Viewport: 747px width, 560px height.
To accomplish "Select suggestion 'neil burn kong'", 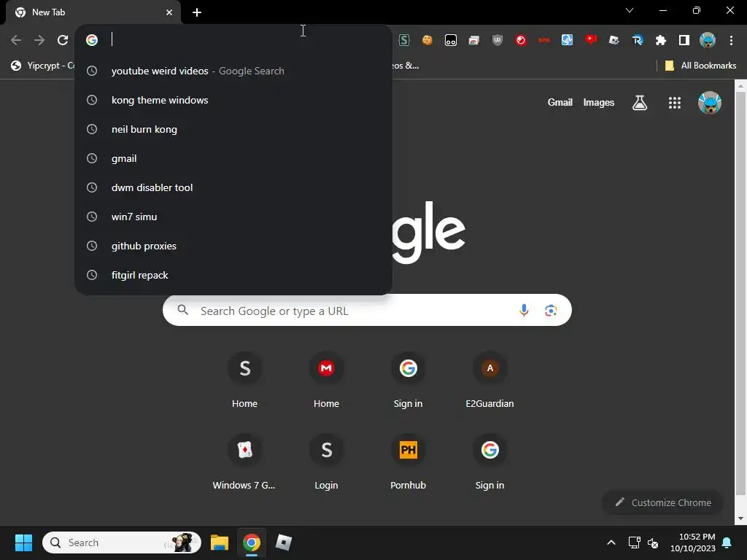I will [233, 129].
